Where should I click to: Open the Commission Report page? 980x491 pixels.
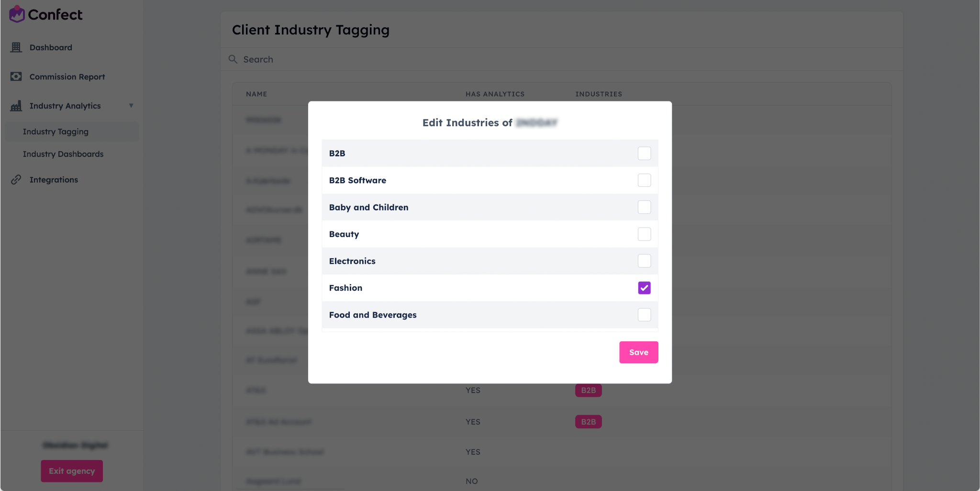67,76
